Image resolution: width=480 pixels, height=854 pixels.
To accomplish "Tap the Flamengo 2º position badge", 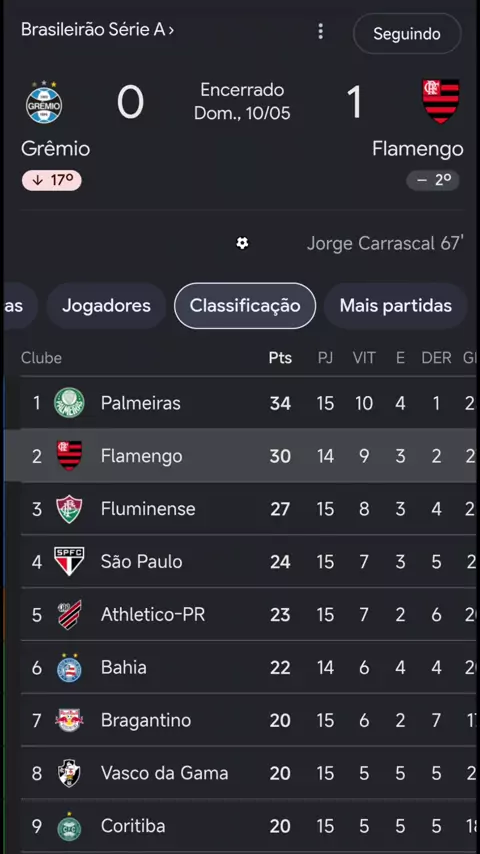I will (433, 180).
